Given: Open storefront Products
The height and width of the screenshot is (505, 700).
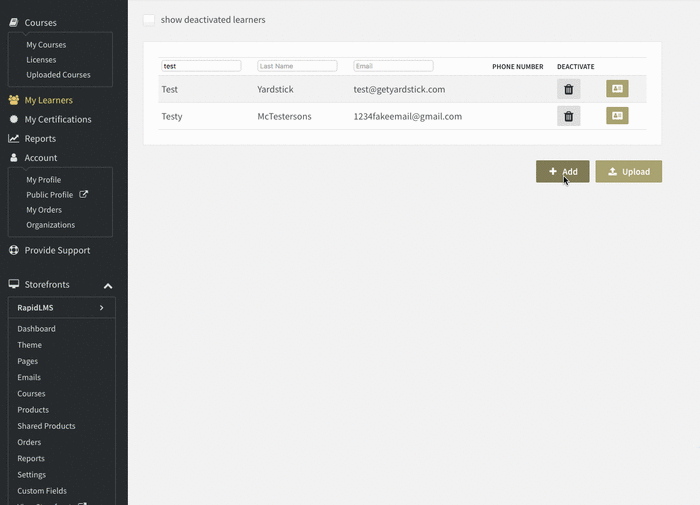Looking at the screenshot, I should click(x=33, y=410).
